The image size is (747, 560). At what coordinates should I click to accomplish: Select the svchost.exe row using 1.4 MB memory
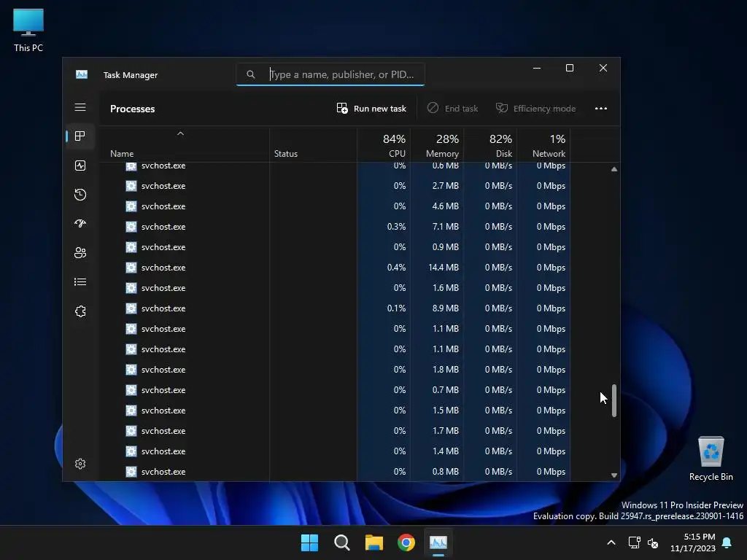click(x=335, y=451)
